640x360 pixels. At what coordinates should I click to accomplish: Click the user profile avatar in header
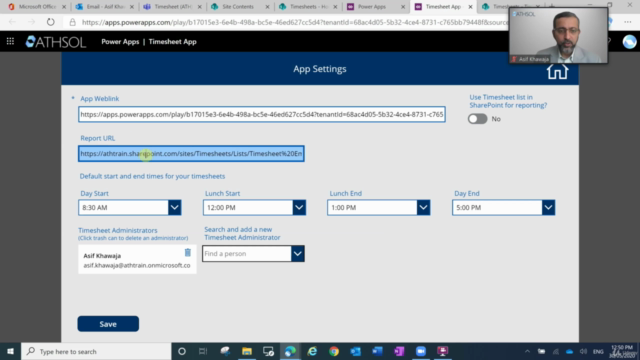coord(629,42)
